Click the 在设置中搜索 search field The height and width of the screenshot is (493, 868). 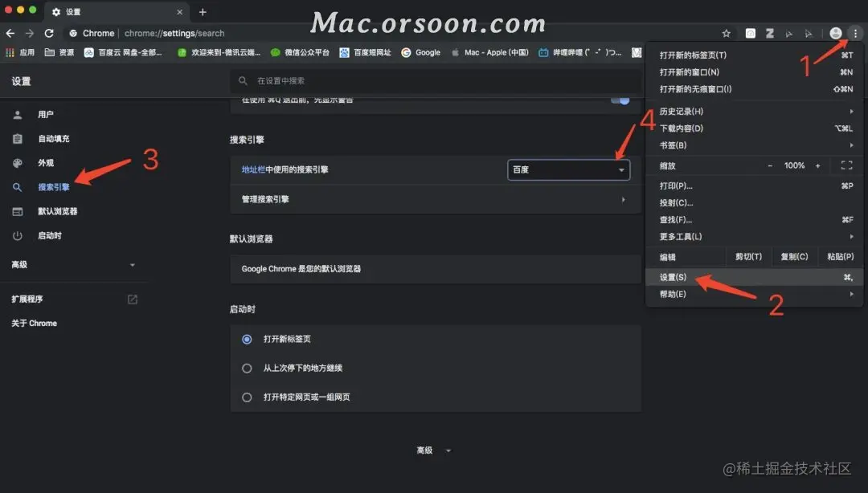[x=436, y=81]
